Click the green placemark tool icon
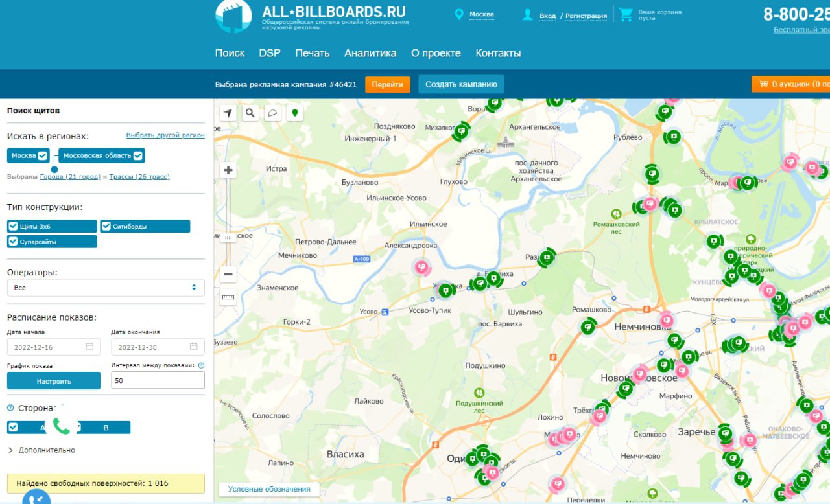830x504 pixels. (x=295, y=113)
